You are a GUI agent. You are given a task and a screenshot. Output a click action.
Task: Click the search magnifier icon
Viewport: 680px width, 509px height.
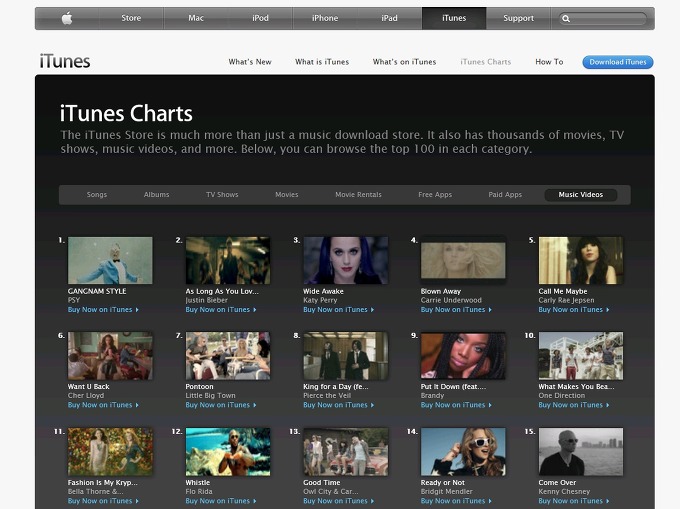[x=566, y=18]
